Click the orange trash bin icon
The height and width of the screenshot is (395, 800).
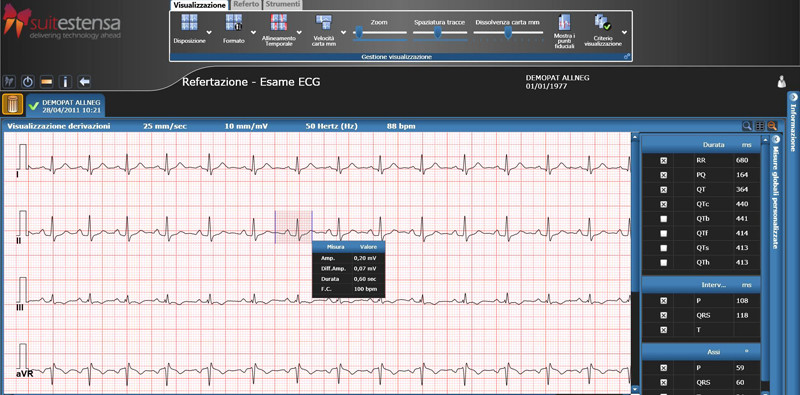click(12, 104)
